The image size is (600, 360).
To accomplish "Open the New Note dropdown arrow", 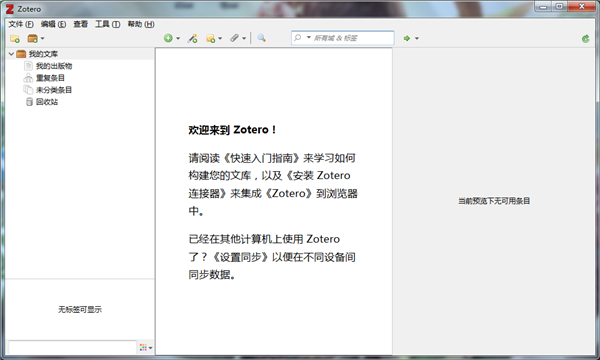I will [220, 38].
